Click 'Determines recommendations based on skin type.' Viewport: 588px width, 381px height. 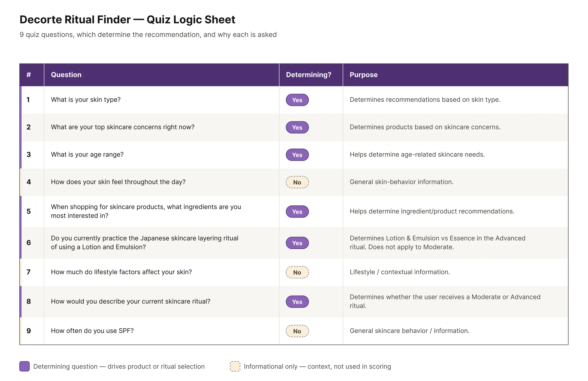(x=425, y=100)
